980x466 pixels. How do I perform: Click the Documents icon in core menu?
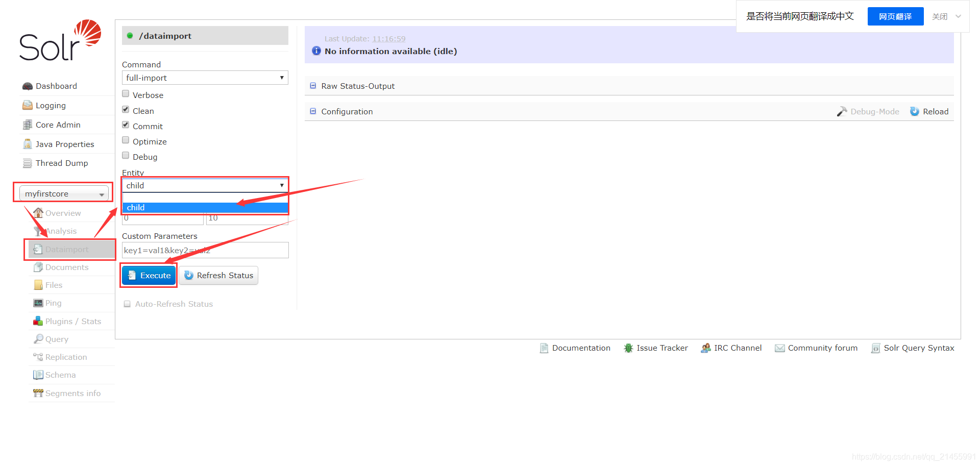38,267
